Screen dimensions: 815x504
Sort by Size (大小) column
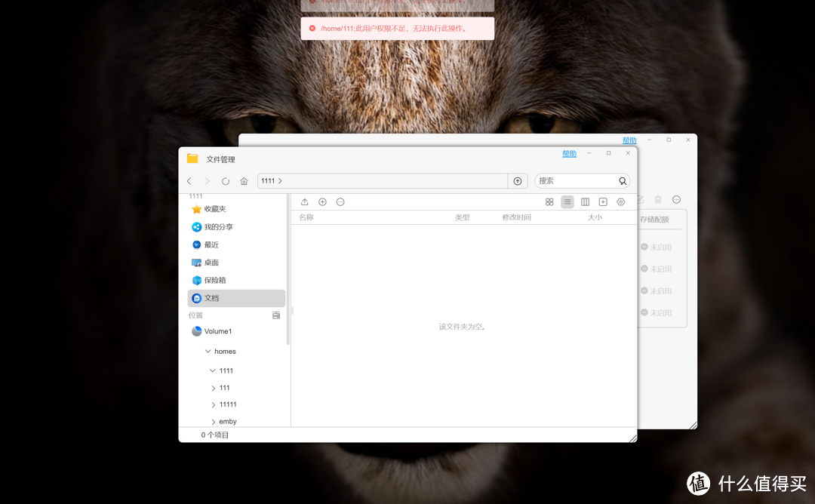[595, 217]
